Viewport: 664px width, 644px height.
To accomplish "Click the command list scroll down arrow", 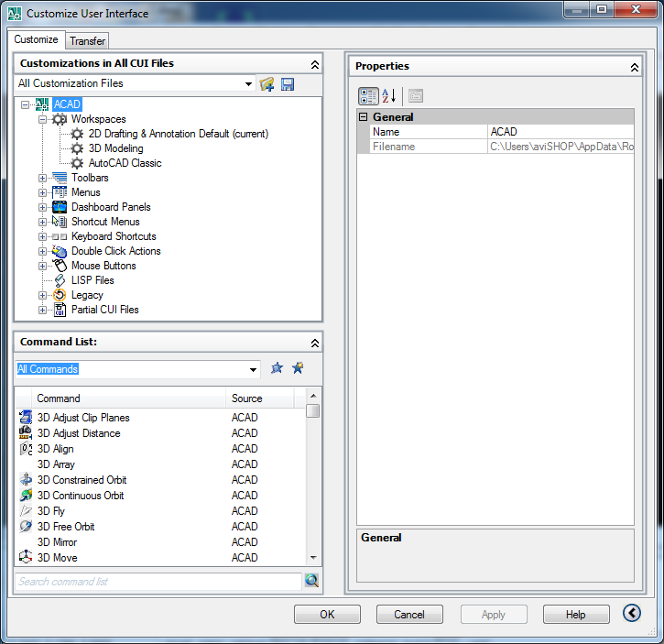I will [x=313, y=558].
